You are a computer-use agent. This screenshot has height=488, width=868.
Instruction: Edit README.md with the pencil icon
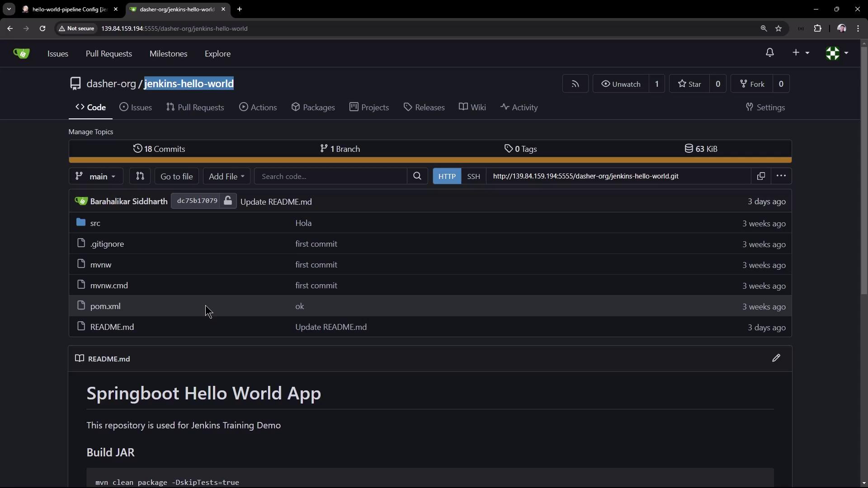[x=776, y=358]
